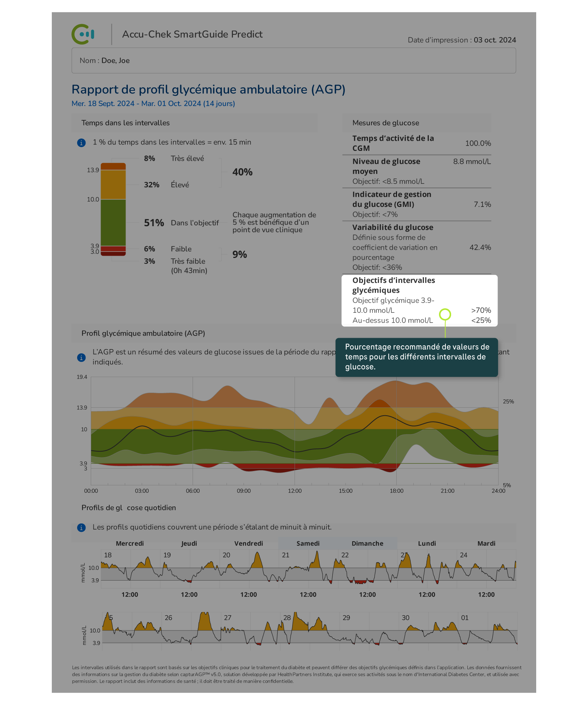Click the 'Très élevé' orange-red bar segment
Image resolution: width=588 pixels, height=705 pixels.
(113, 166)
